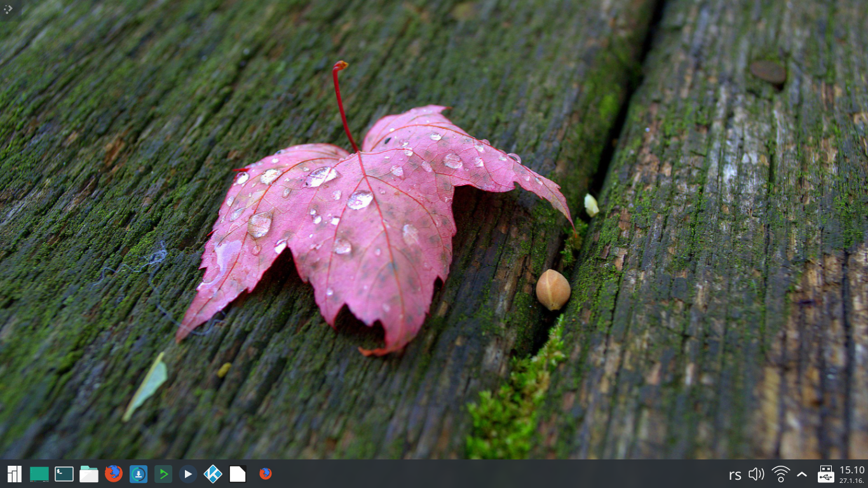Open the white blank document icon
Viewport: 868px width, 488px height.
(x=238, y=474)
